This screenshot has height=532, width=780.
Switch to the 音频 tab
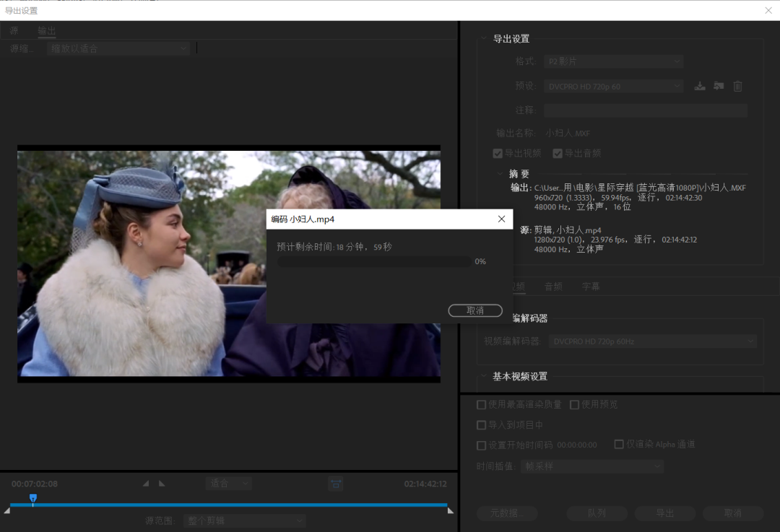point(553,287)
